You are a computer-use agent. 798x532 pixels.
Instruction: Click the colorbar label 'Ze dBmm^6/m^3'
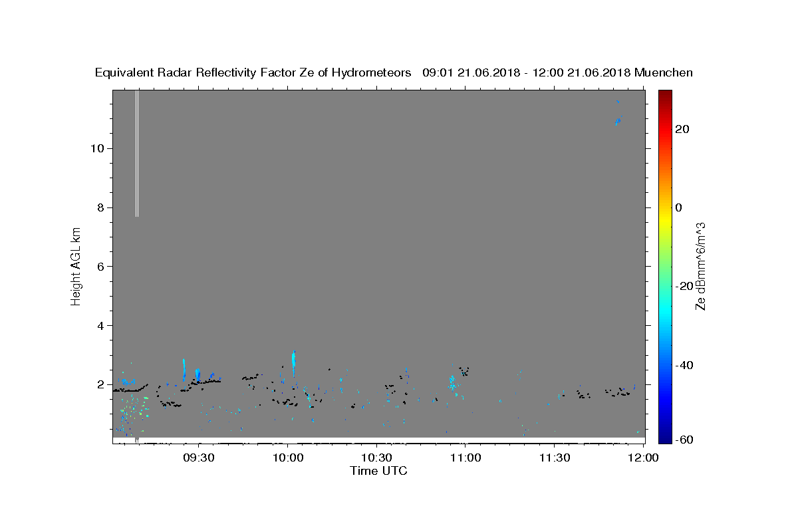700,266
